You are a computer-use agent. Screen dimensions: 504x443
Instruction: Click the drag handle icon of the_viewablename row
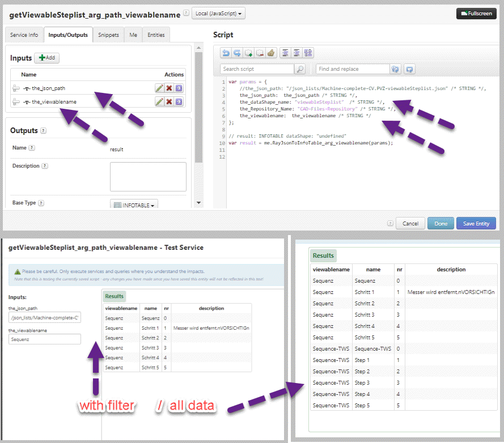[16, 102]
